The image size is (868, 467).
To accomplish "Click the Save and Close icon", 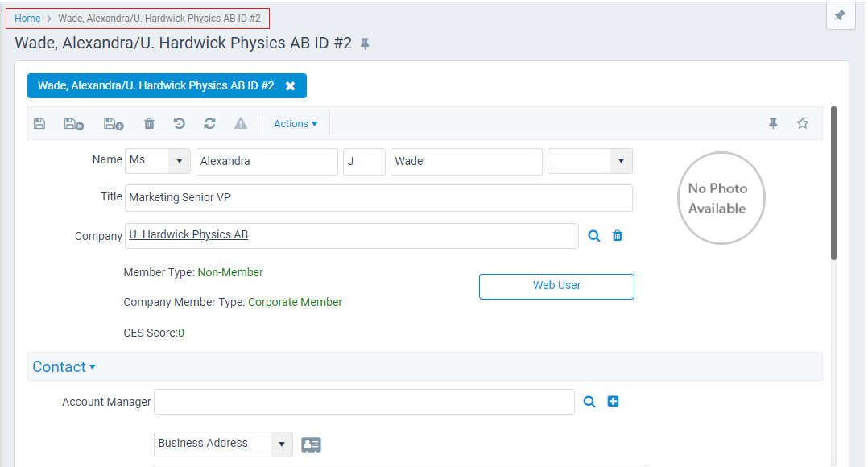I will [x=72, y=123].
